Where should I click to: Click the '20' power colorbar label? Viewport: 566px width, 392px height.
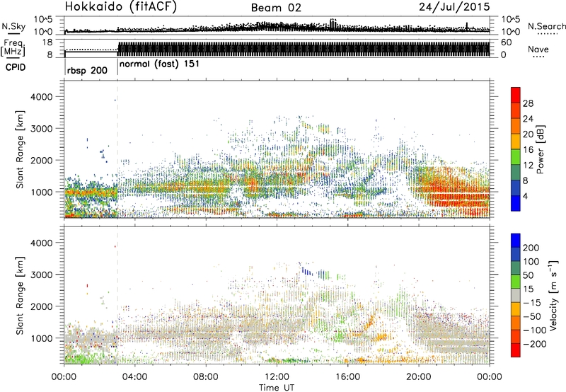(x=528, y=134)
